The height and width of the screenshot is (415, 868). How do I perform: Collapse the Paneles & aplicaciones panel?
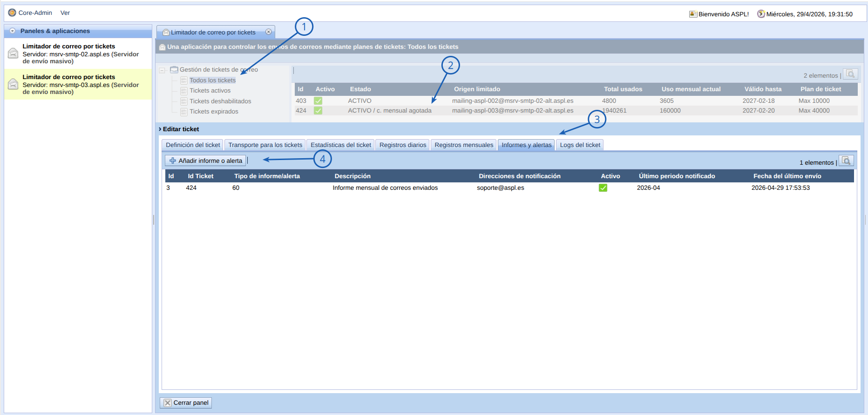(x=13, y=31)
